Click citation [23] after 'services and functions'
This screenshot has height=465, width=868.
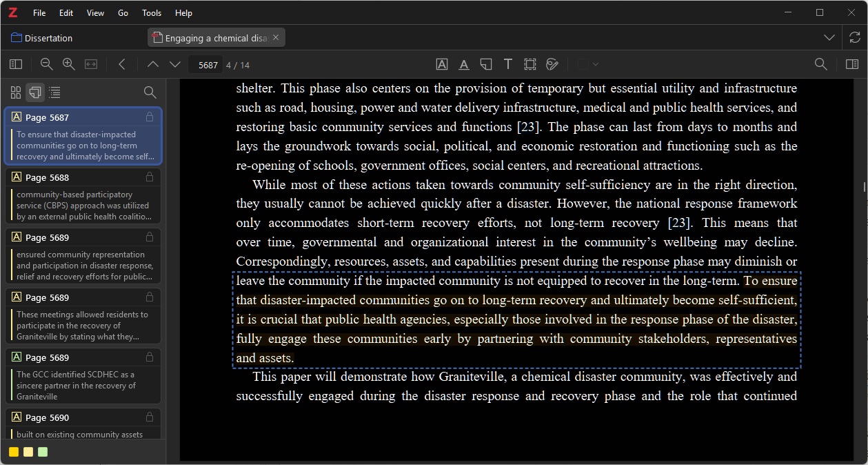(x=529, y=127)
